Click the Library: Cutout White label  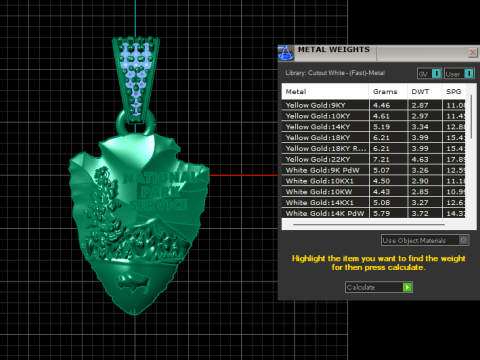pos(335,73)
